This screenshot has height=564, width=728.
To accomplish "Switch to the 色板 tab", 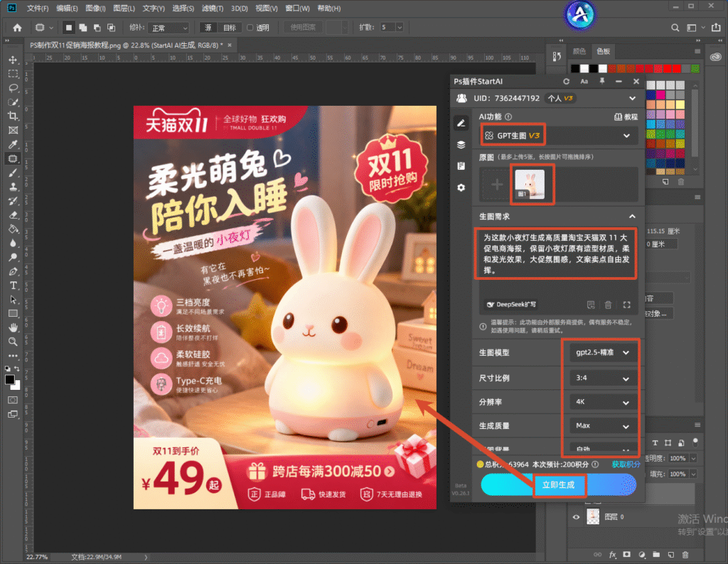I will (604, 51).
